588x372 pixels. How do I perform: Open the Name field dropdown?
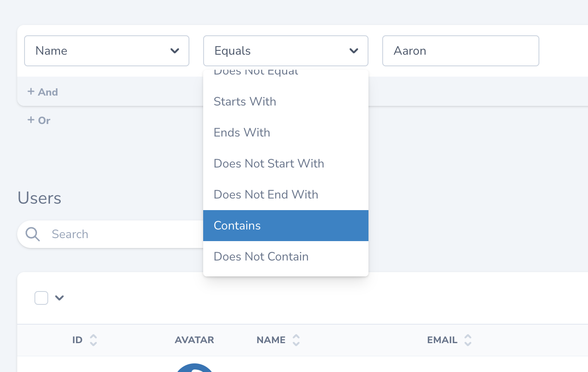pos(106,50)
